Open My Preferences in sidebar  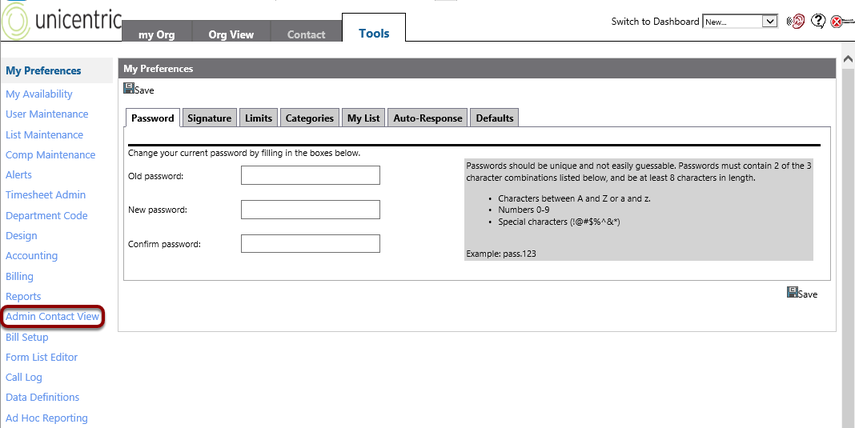click(x=44, y=71)
